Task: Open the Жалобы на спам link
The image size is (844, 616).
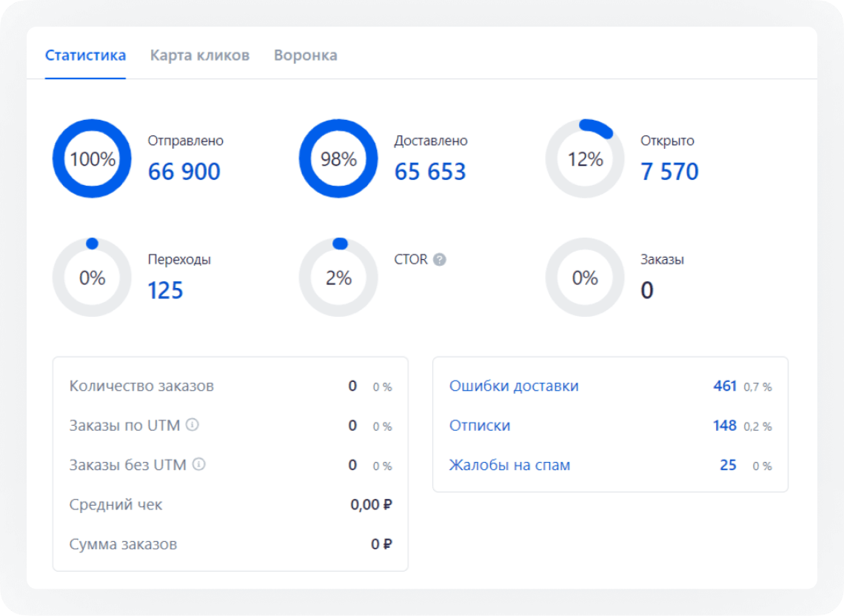Action: pyautogui.click(x=510, y=465)
